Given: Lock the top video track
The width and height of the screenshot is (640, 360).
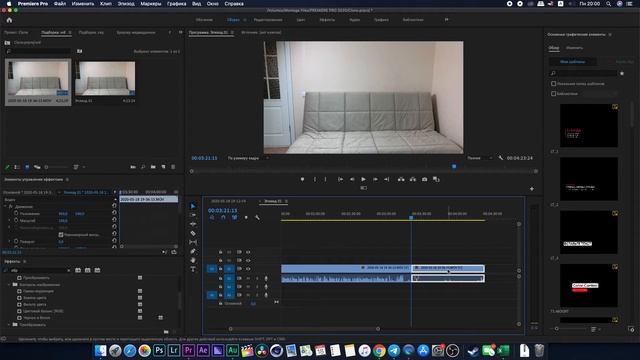Looking at the screenshot, I should [220, 252].
